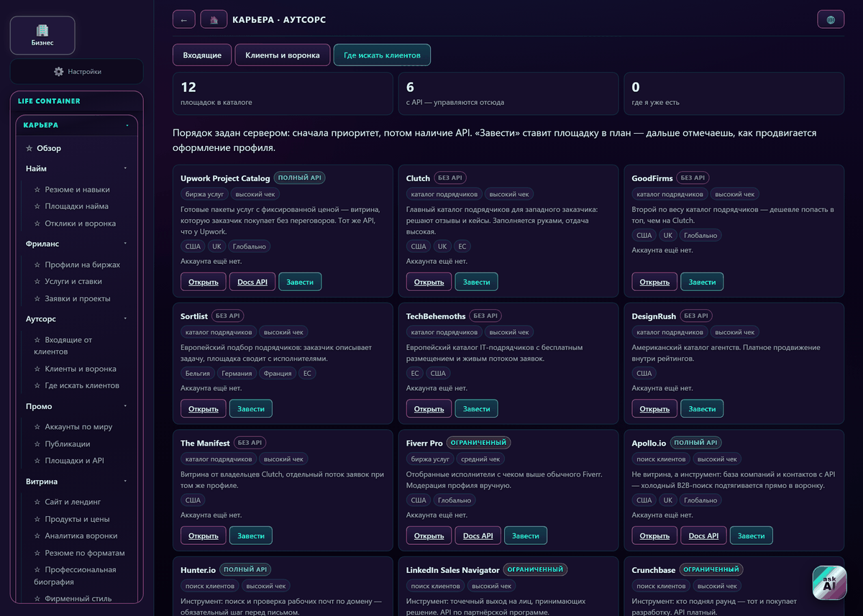The image size is (863, 616).
Task: Click Открыть on The Manifest card
Action: pos(204,535)
